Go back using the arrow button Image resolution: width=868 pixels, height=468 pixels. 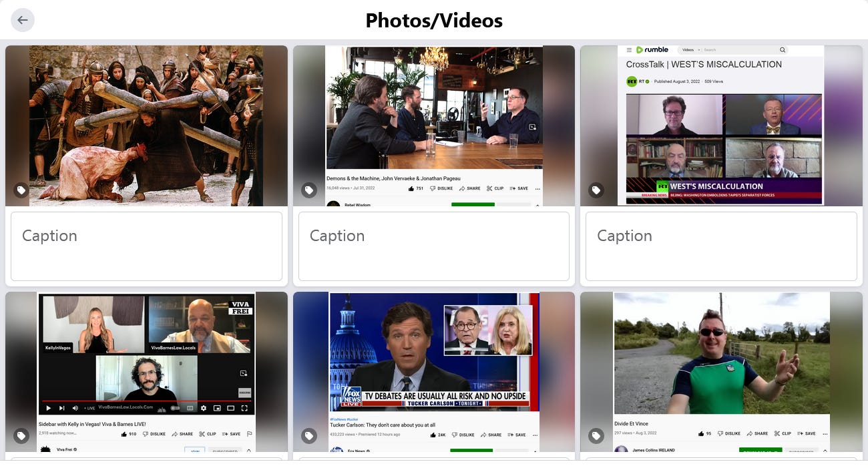tap(23, 20)
